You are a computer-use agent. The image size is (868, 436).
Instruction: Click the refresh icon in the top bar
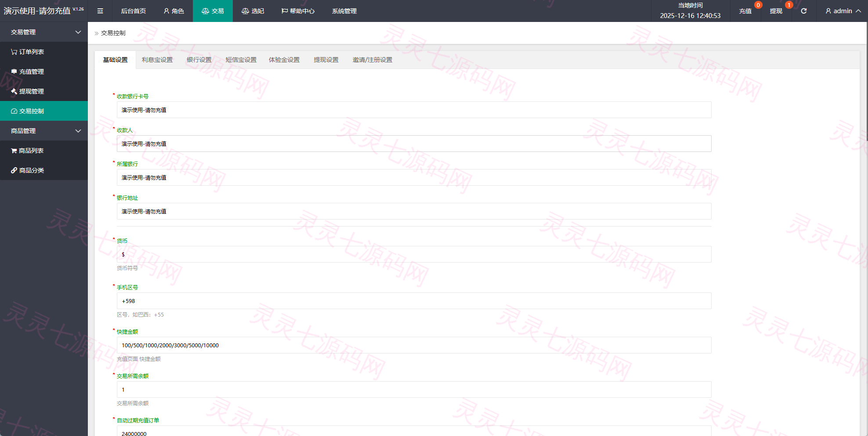(x=803, y=11)
